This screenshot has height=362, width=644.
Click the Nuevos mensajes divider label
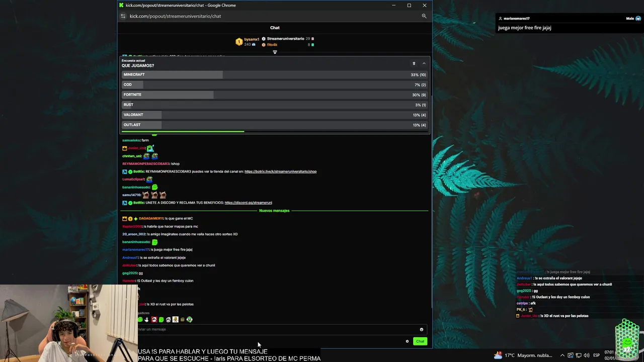[x=274, y=211]
